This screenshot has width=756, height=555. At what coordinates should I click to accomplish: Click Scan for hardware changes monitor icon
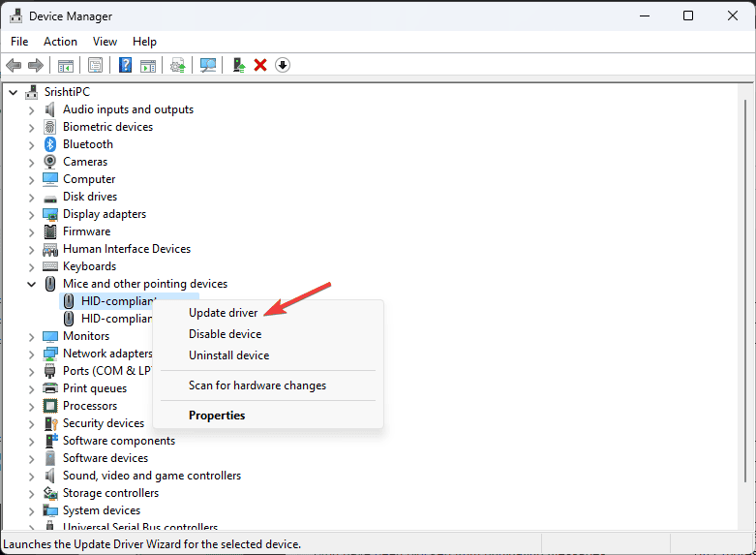tap(208, 65)
